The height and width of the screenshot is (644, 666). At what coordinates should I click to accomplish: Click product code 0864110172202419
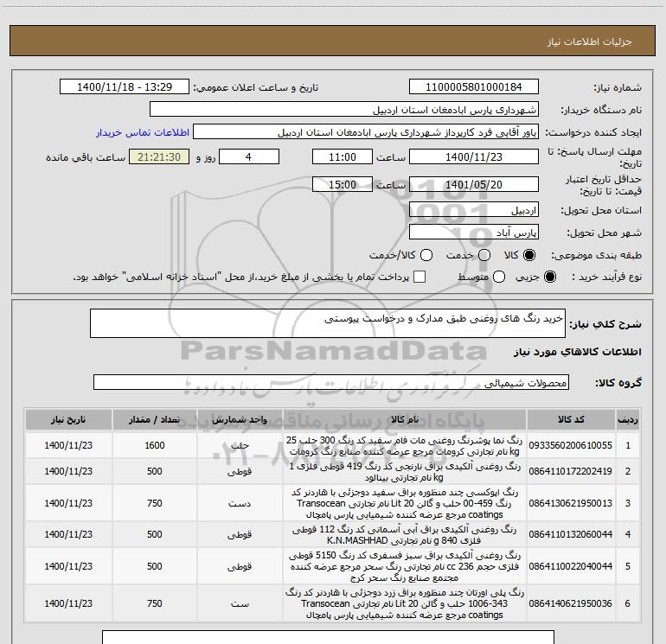point(571,471)
